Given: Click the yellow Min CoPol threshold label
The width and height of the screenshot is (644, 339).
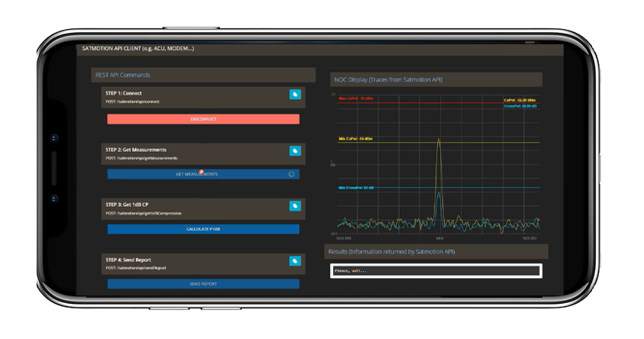Looking at the screenshot, I should (355, 139).
